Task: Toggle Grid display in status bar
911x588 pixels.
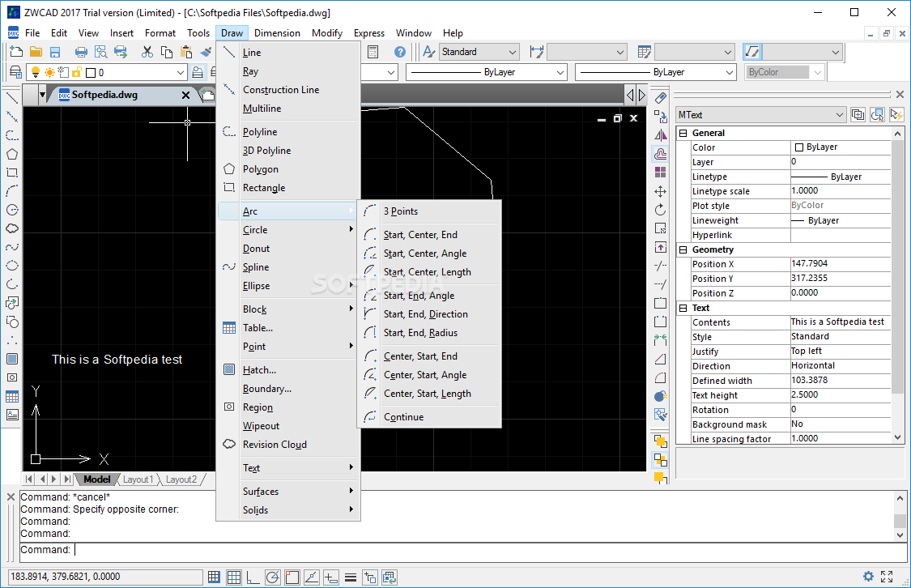Action: tap(233, 577)
